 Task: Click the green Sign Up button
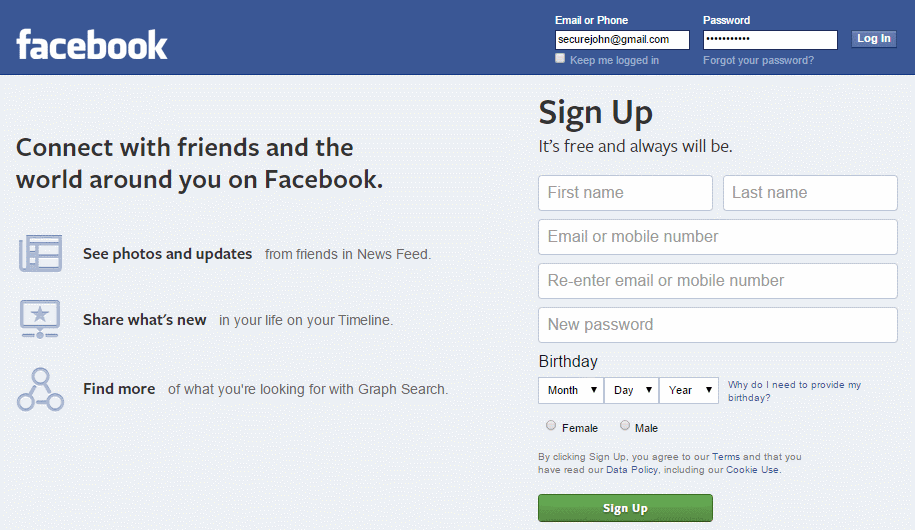pyautogui.click(x=625, y=508)
